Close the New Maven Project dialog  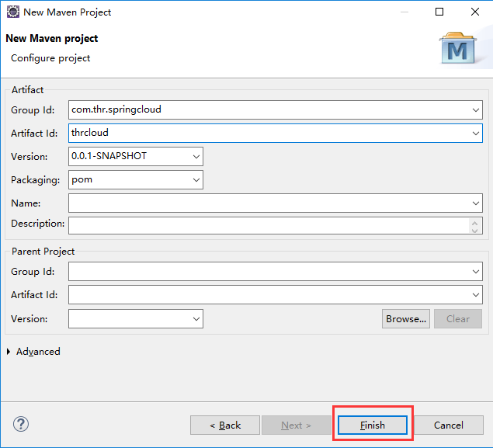[x=475, y=12]
